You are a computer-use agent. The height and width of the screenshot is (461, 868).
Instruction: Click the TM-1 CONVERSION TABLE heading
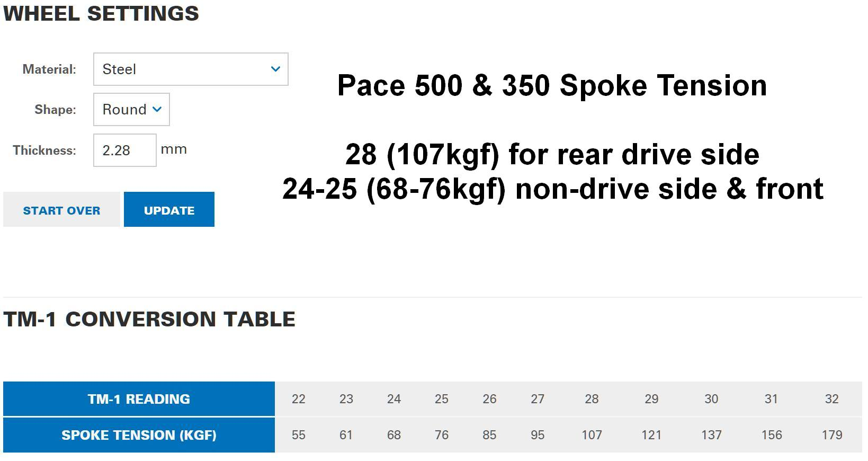(149, 319)
